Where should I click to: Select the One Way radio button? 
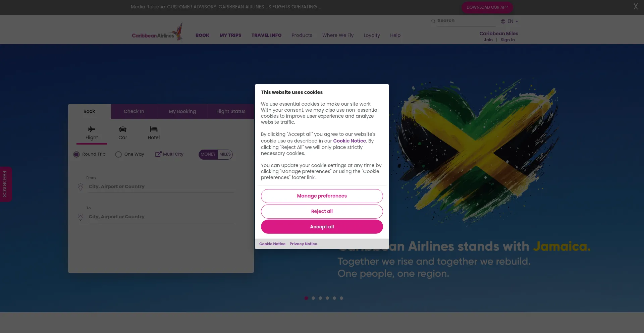point(118,154)
